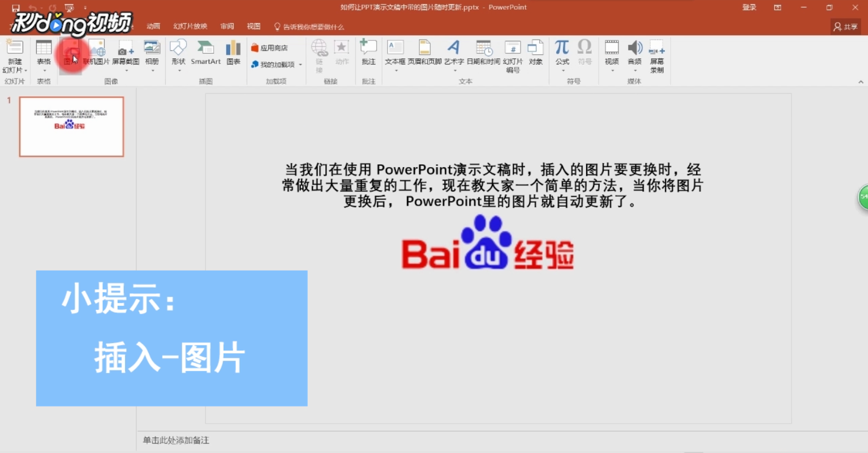
Task: Expand the Photo Album dropdown arrow
Action: click(152, 70)
